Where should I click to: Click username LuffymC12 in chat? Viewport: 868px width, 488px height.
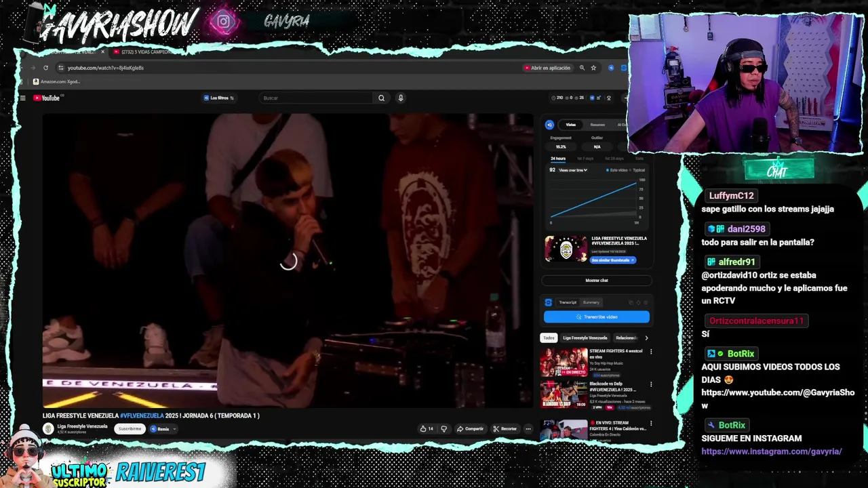click(x=731, y=196)
